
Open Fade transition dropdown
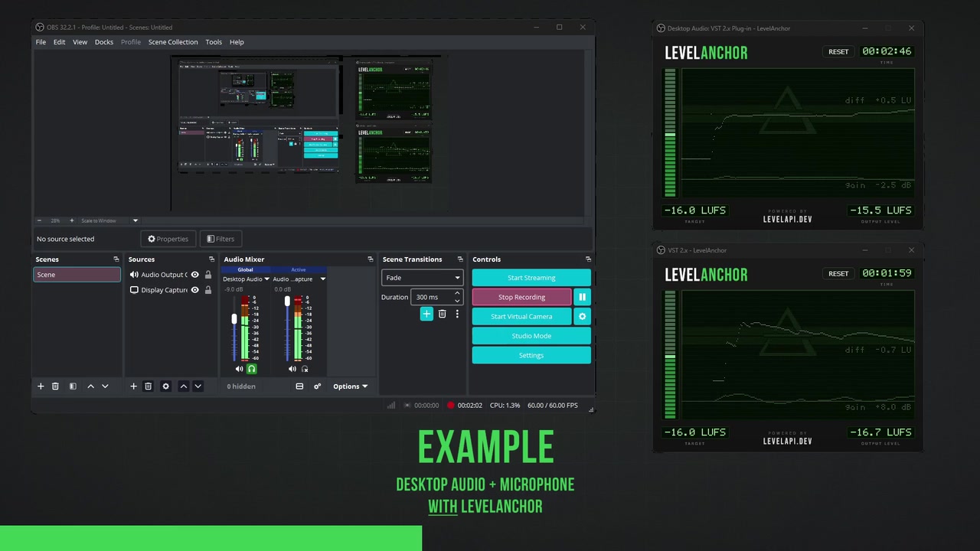[422, 278]
